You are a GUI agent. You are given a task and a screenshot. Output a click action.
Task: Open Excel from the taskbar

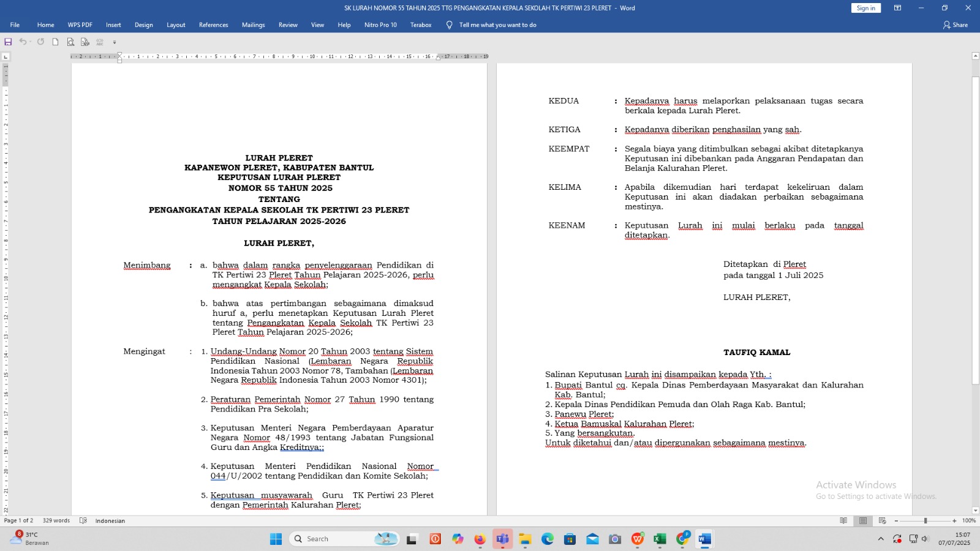660,539
